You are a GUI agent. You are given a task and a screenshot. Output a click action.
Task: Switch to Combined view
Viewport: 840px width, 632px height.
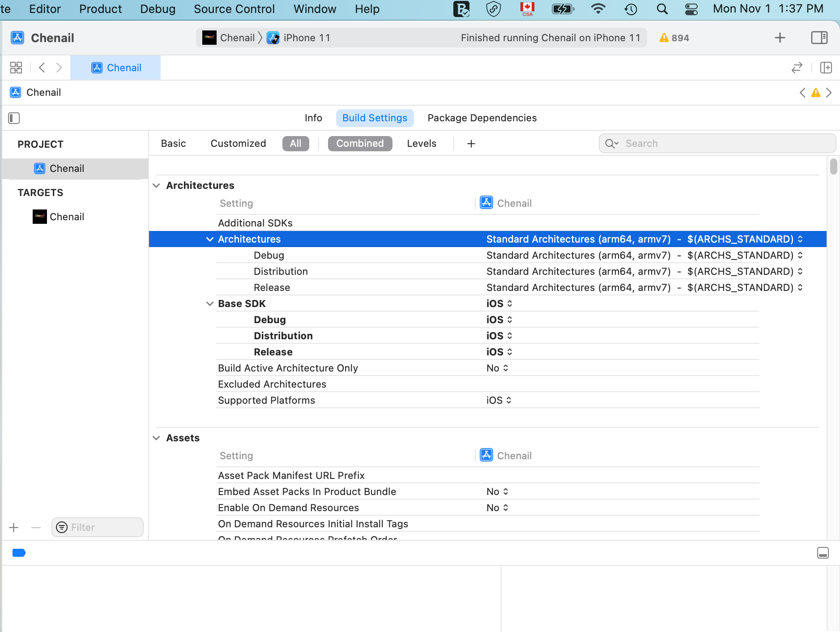coord(360,144)
